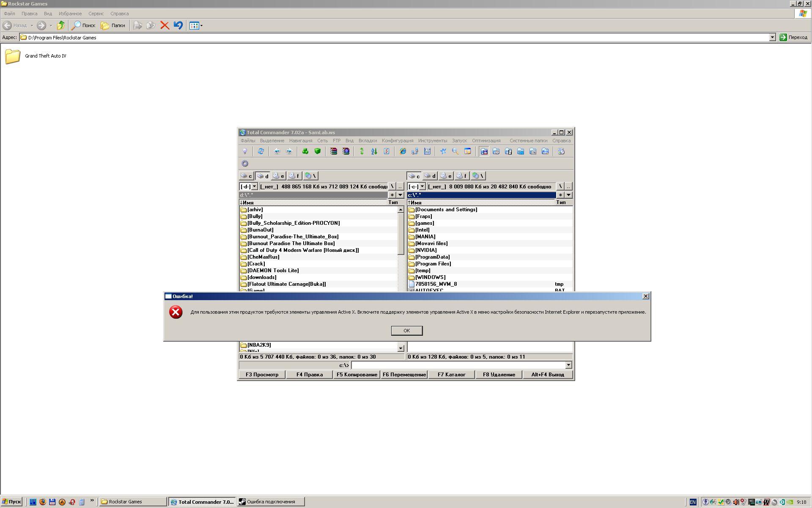Click the gear icon on second toolbar row
The height and width of the screenshot is (508, 812).
point(245,163)
